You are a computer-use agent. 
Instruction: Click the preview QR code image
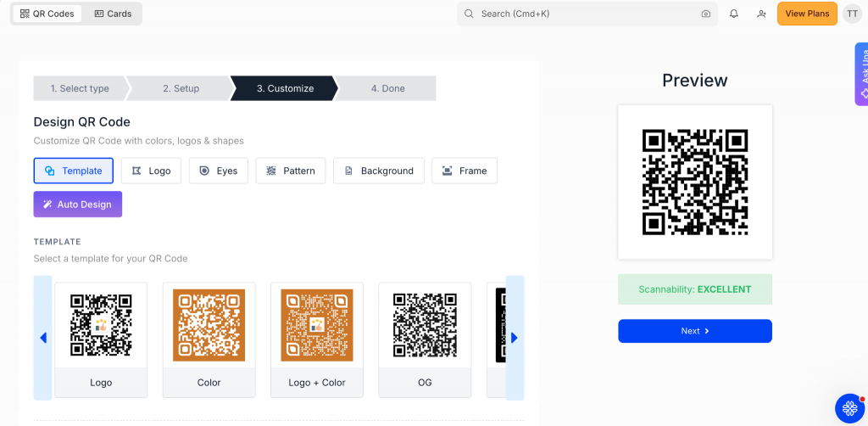pyautogui.click(x=695, y=182)
